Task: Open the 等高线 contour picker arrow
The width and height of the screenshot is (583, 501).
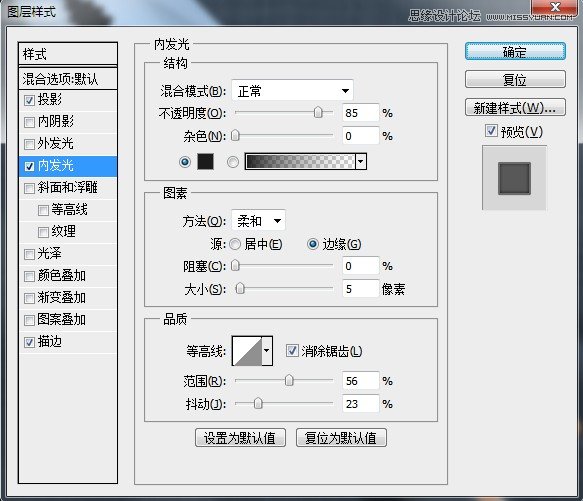Action: click(x=267, y=351)
